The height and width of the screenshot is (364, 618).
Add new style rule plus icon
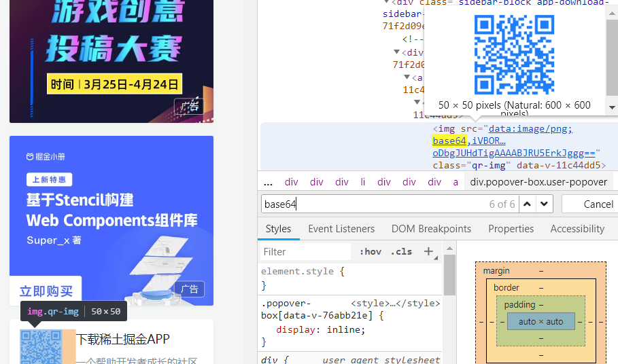[x=428, y=251]
